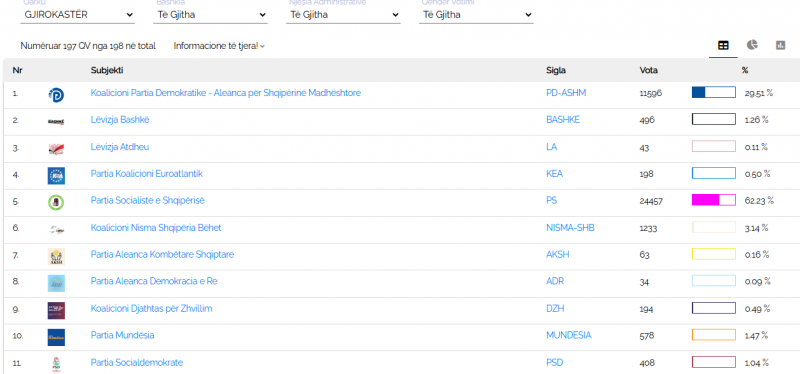Switch to the bar chart view icon

coord(780,45)
